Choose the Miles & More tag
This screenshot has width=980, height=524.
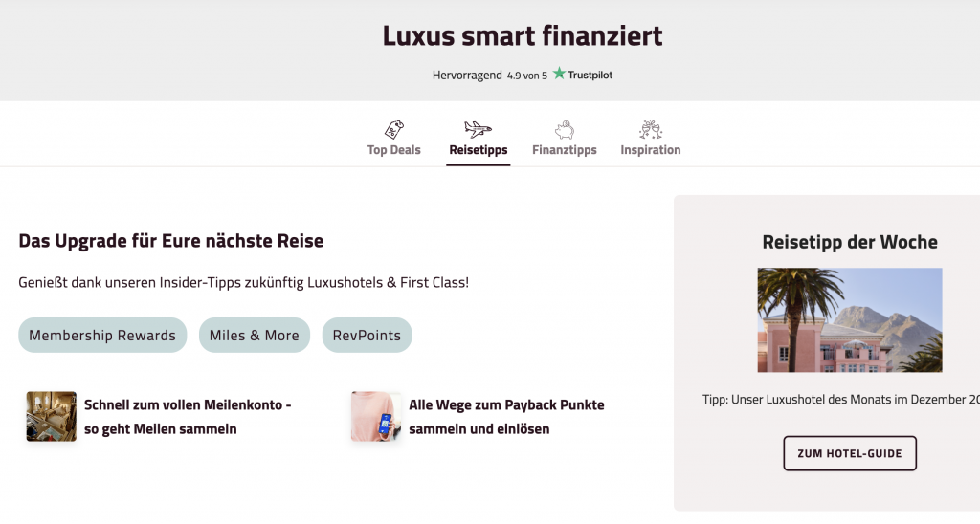pyautogui.click(x=255, y=336)
